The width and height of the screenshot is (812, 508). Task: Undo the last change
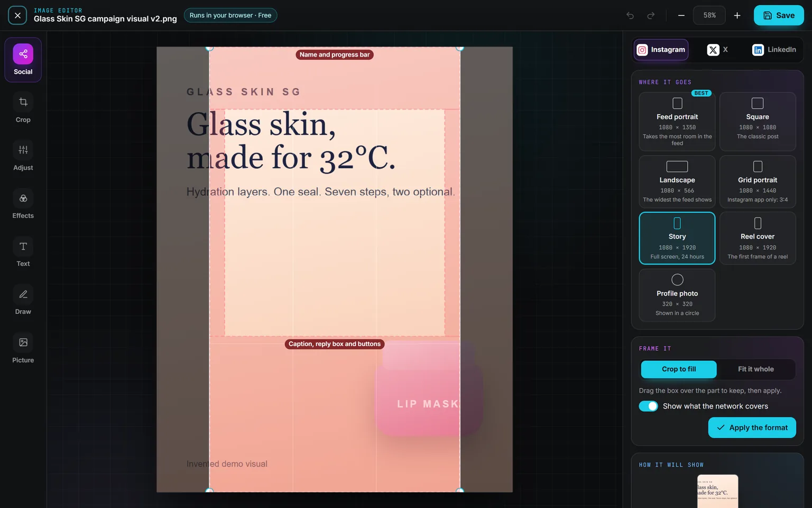tap(630, 15)
